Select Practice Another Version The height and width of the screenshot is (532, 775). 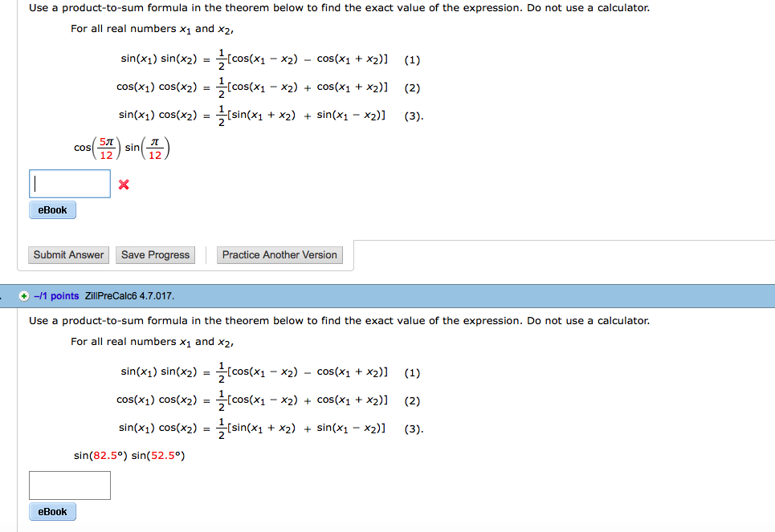pos(279,254)
